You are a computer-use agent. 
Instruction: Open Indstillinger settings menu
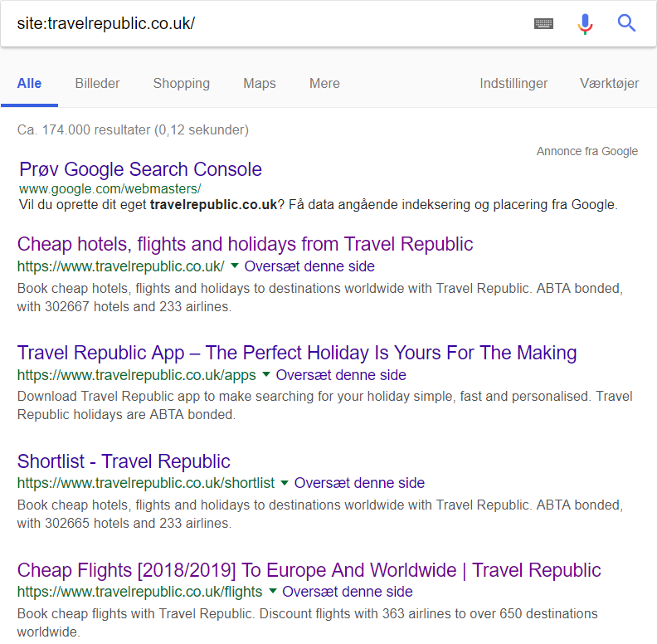click(513, 84)
